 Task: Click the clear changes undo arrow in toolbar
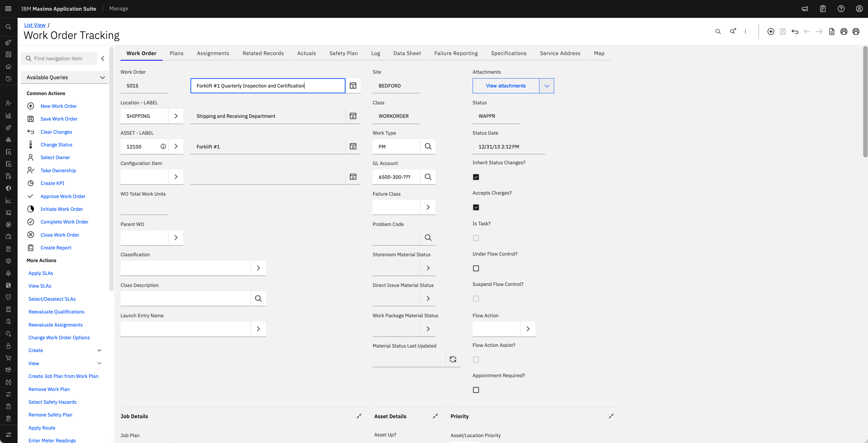(x=795, y=32)
